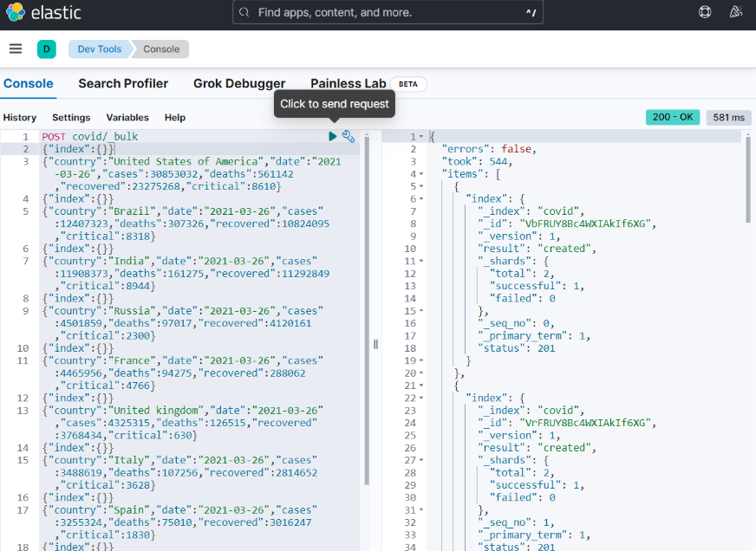Open the Help lifebuoy icon in header

(704, 12)
